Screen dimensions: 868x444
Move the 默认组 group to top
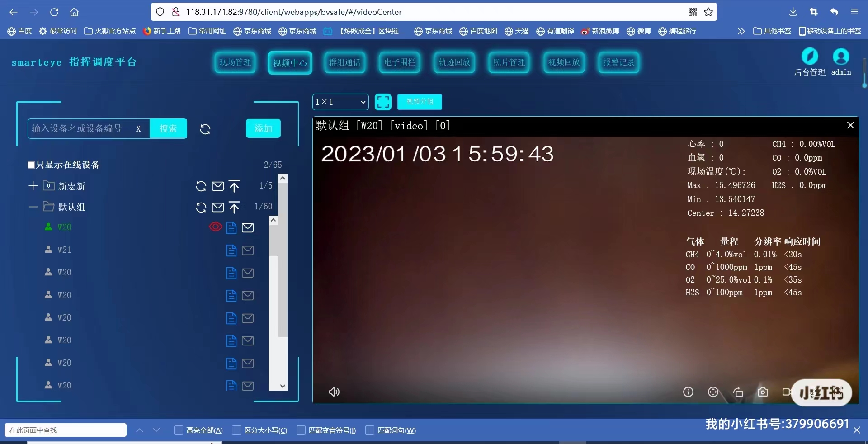click(234, 207)
